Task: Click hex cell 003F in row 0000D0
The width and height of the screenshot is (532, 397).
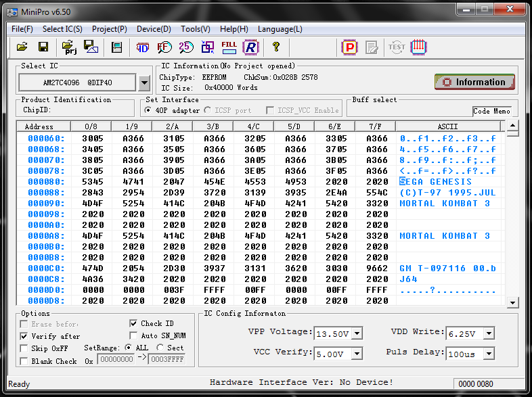Action: 174,290
